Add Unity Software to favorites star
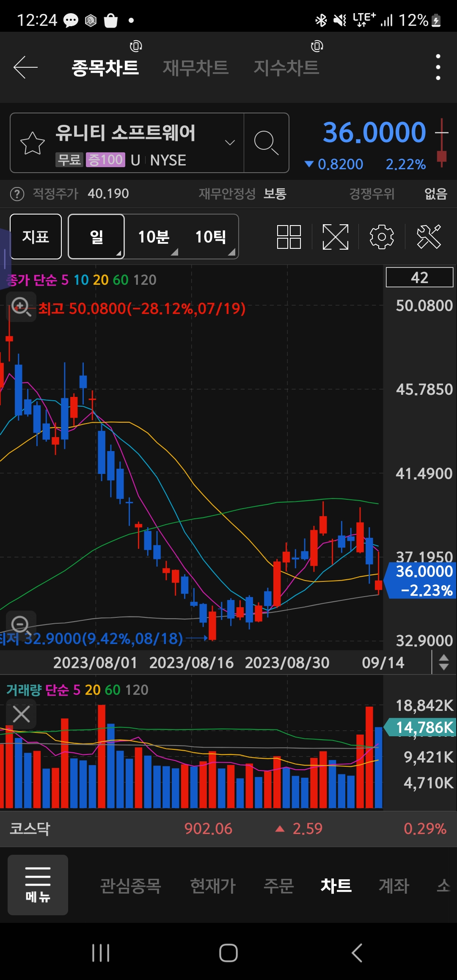 tap(33, 143)
